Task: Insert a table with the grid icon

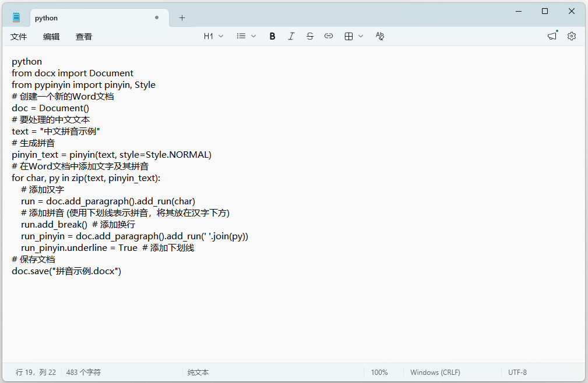Action: (x=348, y=36)
